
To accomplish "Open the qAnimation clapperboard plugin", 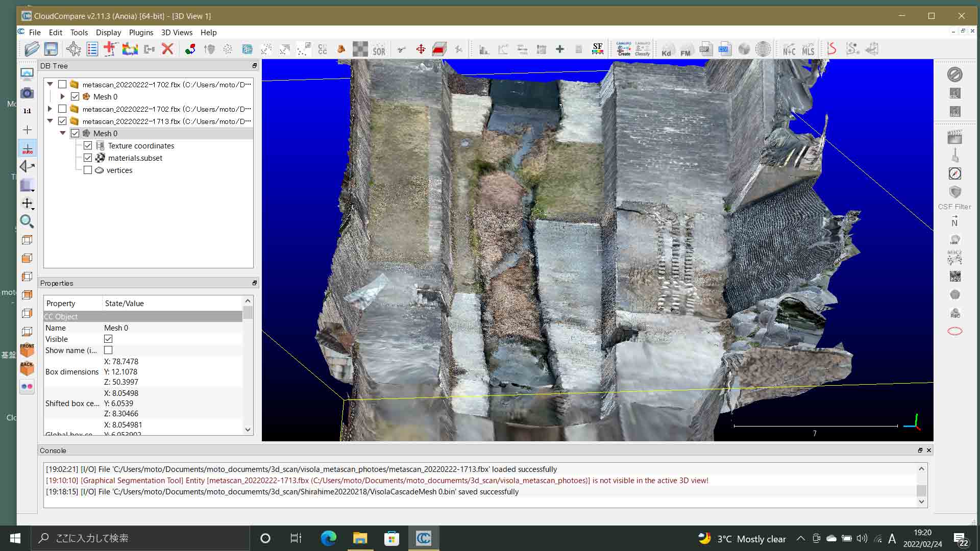I will (x=955, y=137).
